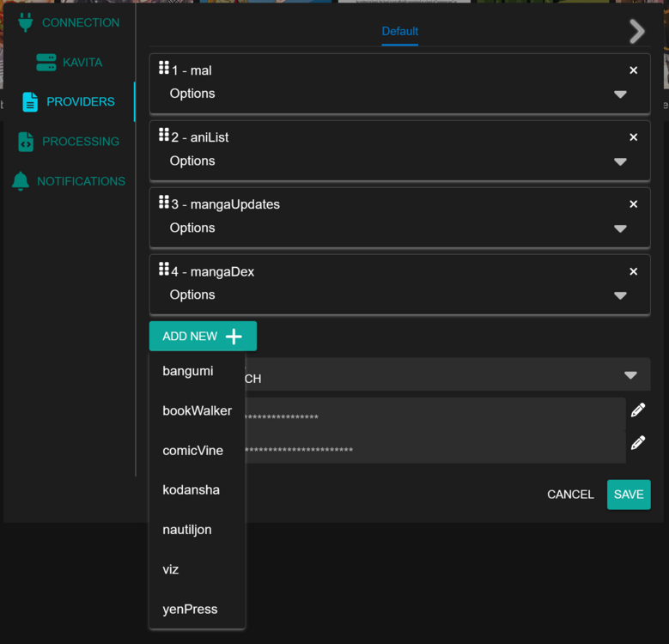
Task: Open the Processing settings section
Action: 68,141
